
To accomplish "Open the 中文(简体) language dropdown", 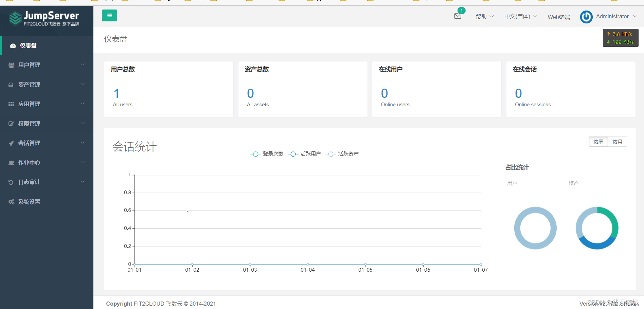I will point(521,17).
